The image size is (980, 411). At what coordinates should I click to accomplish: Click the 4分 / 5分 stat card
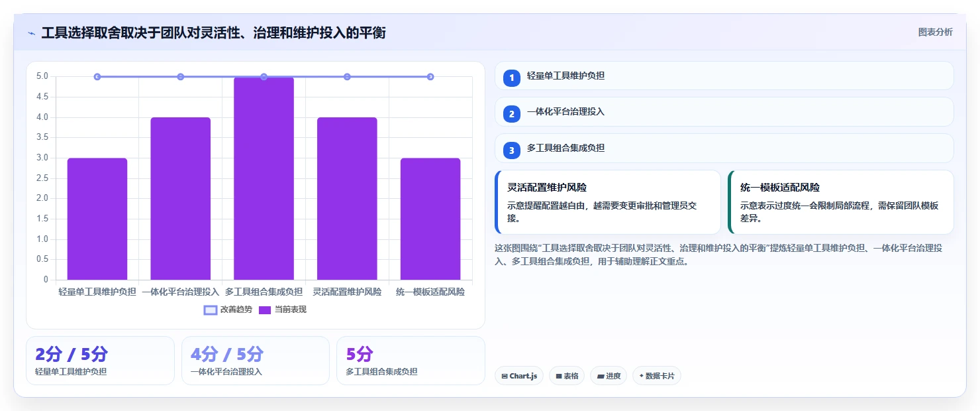click(x=256, y=361)
